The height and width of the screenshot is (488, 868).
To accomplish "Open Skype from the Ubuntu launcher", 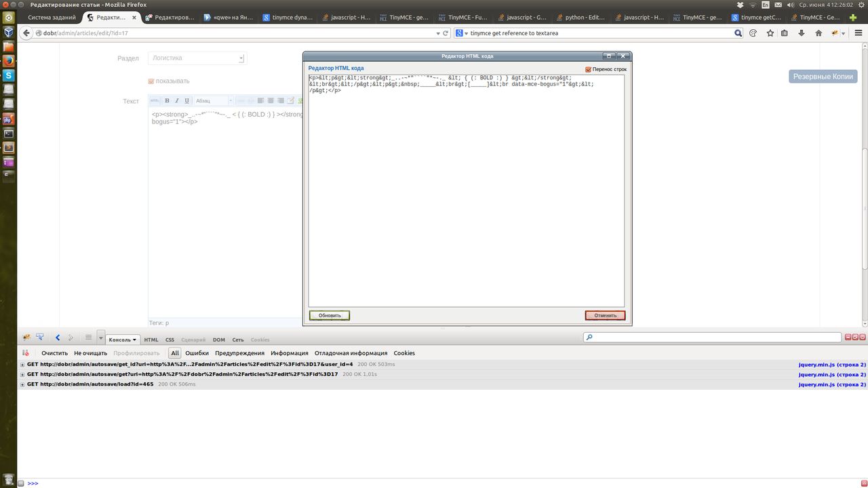I will (x=8, y=76).
